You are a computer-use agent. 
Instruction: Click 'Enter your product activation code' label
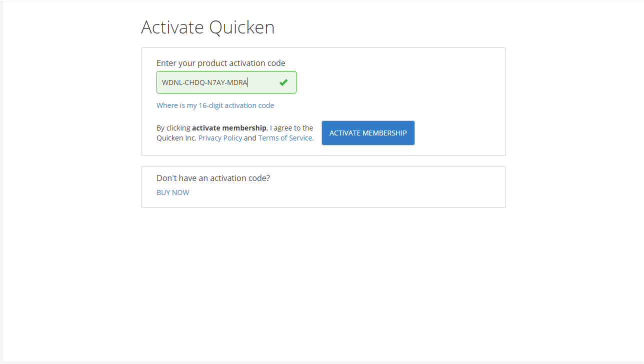(x=221, y=63)
